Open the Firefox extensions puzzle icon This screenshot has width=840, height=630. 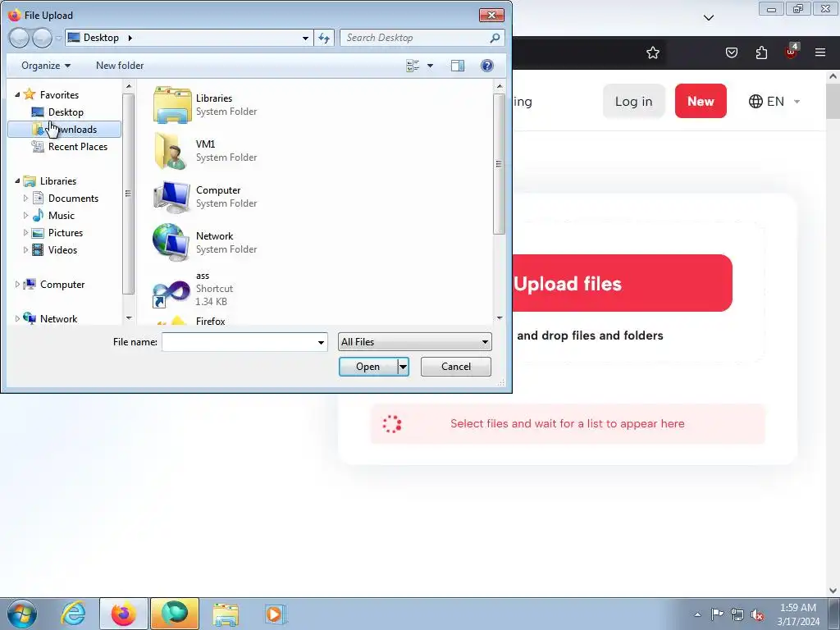click(x=761, y=52)
